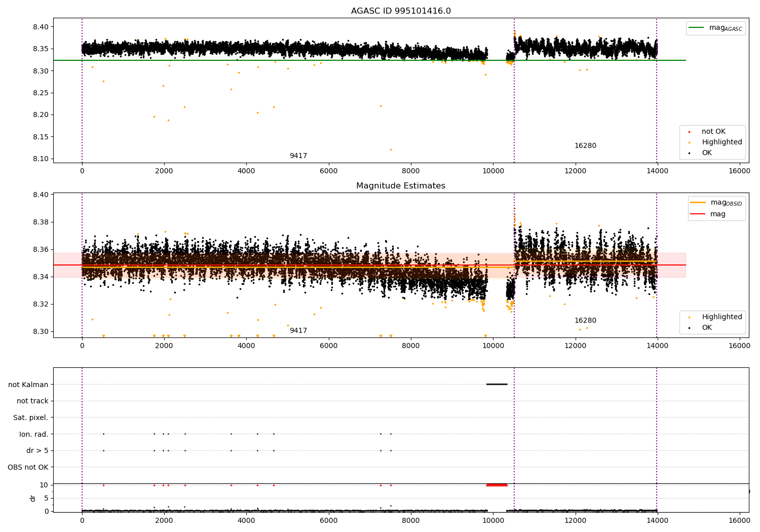Click the '8.25' y-tick of the top plot
This screenshot has height=532, width=760.
(40, 93)
